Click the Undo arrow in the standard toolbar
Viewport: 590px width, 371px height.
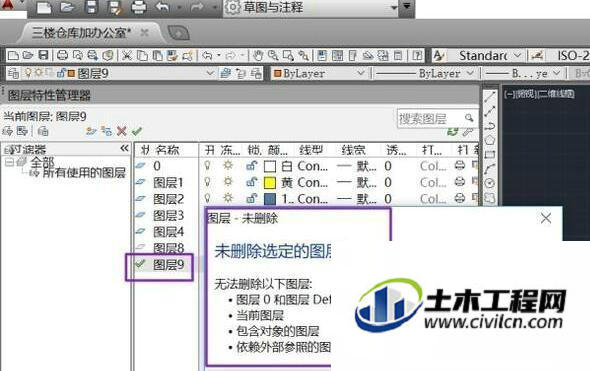[207, 56]
